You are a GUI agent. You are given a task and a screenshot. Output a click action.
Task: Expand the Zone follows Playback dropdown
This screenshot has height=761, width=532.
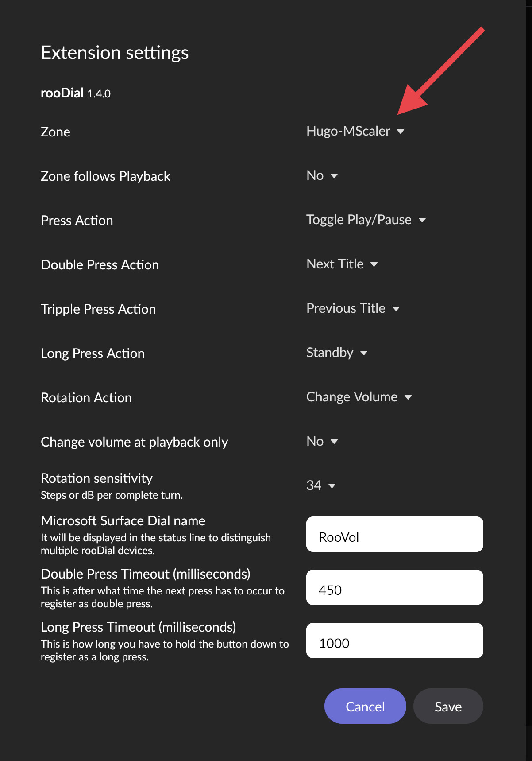pos(322,175)
